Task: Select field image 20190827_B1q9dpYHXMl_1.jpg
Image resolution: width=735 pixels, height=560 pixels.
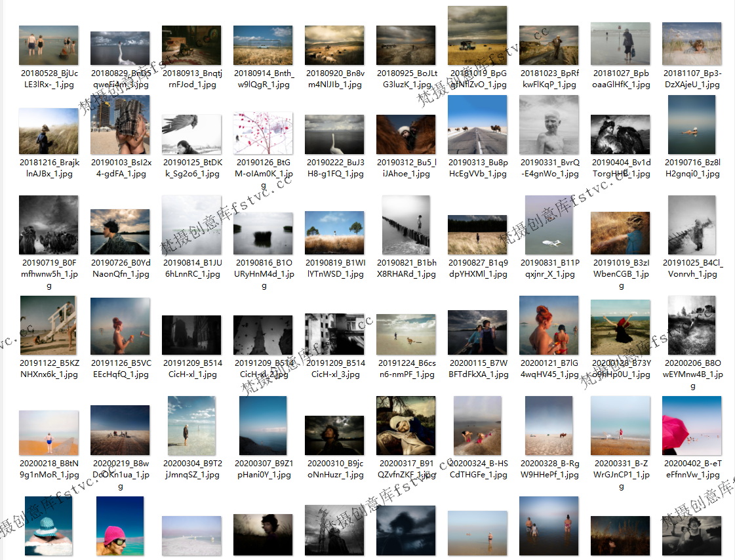Action: 478,235
